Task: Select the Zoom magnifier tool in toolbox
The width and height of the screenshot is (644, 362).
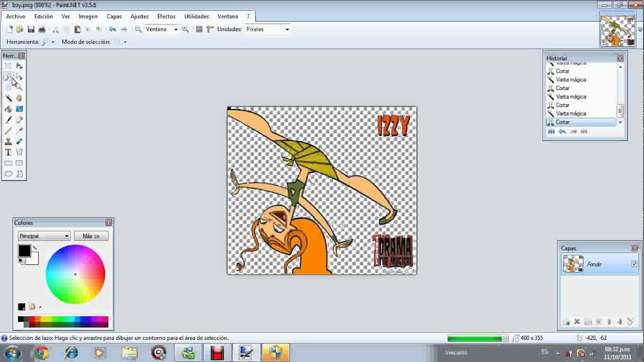Action: pyautogui.click(x=19, y=87)
